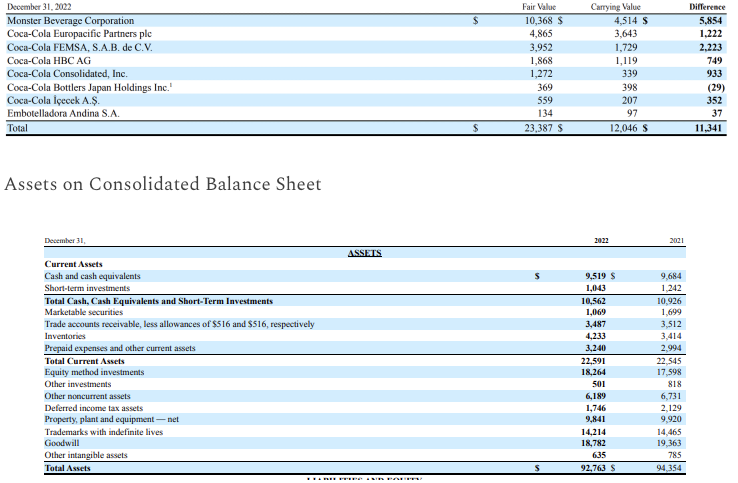Image resolution: width=738 pixels, height=483 pixels.
Task: Select 2022 cash value 9,519
Action: [x=595, y=276]
